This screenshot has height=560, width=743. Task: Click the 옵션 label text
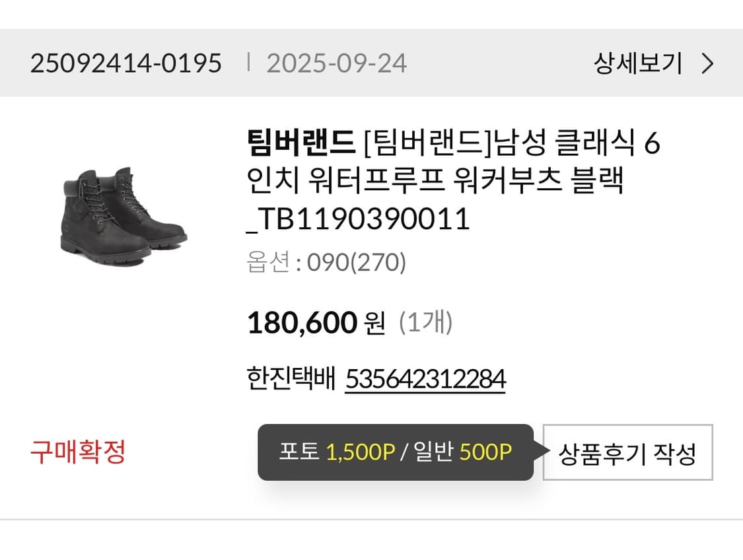[269, 263]
